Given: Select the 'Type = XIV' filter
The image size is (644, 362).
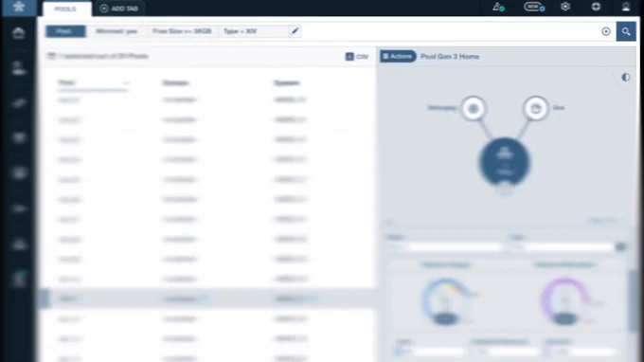Looking at the screenshot, I should click(241, 31).
